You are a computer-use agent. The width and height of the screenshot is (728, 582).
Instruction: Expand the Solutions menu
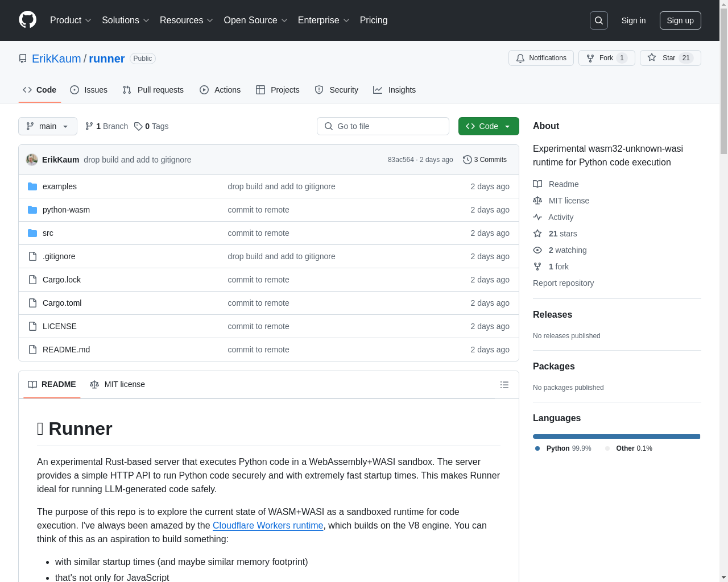126,20
